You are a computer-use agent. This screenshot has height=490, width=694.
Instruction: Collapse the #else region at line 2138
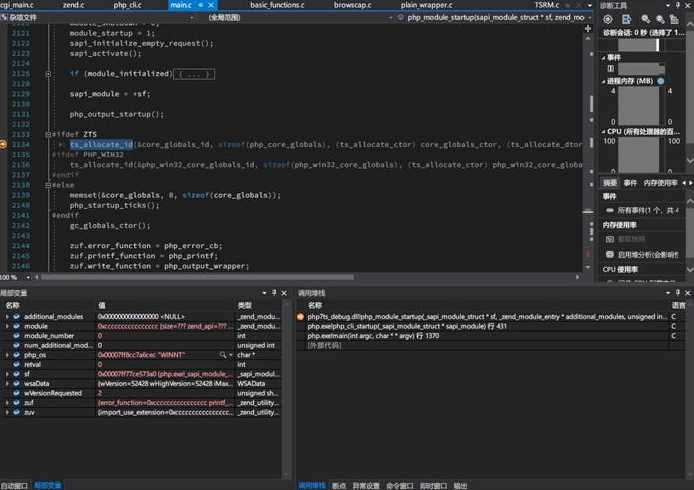tap(48, 185)
